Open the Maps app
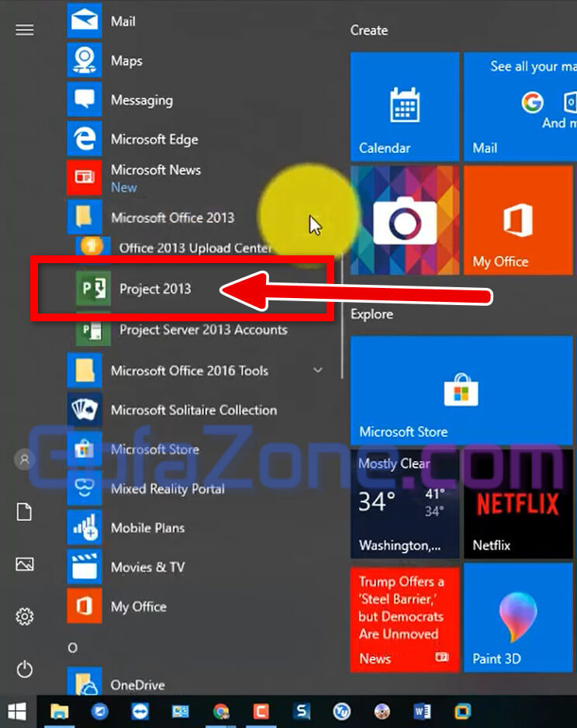Viewport: 577px width, 728px height. coord(126,61)
